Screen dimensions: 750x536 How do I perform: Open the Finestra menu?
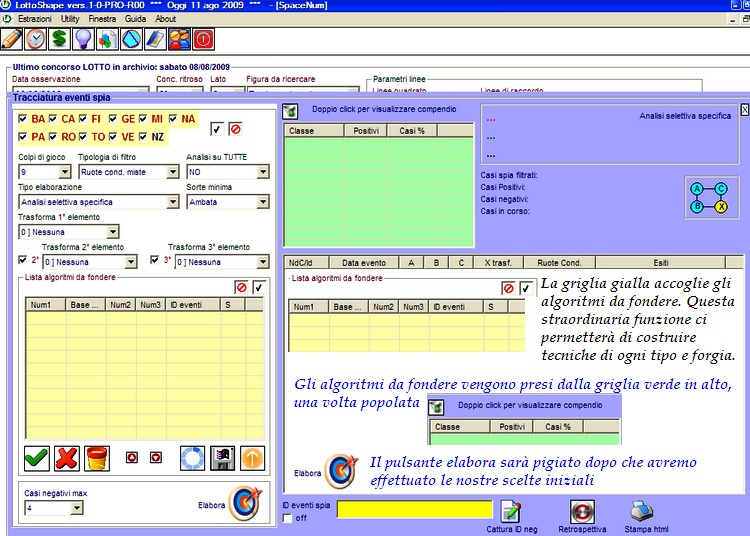pyautogui.click(x=102, y=19)
